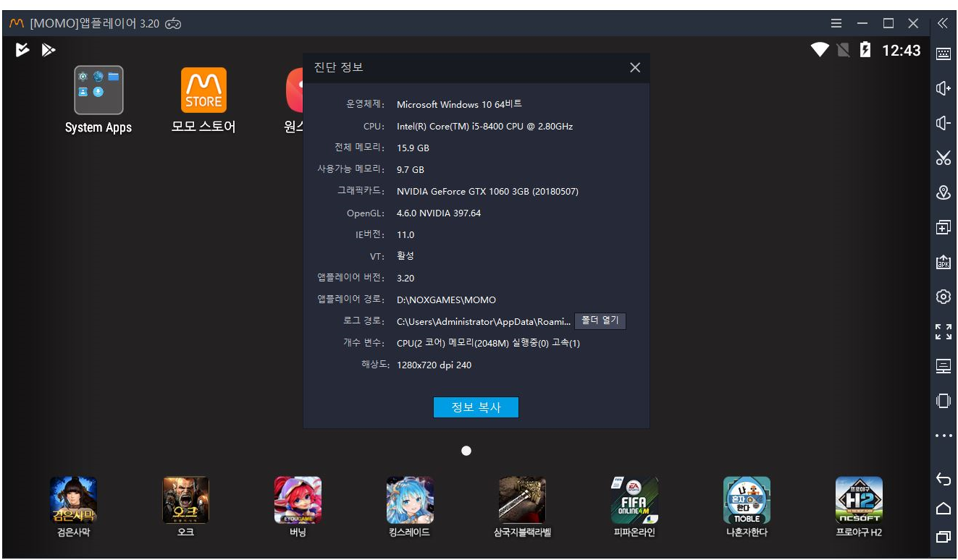This screenshot has height=560, width=958.
Task: Open the 삼국지블랙라벨 game
Action: click(x=522, y=500)
